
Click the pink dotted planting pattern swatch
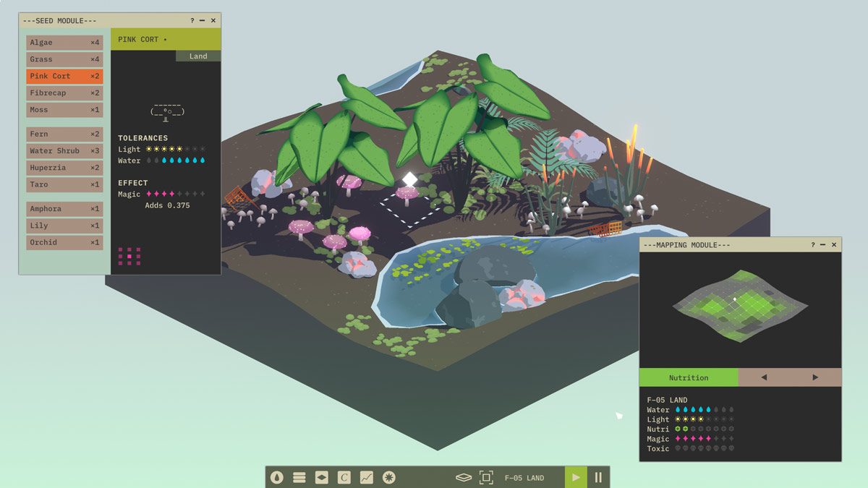[x=129, y=256]
